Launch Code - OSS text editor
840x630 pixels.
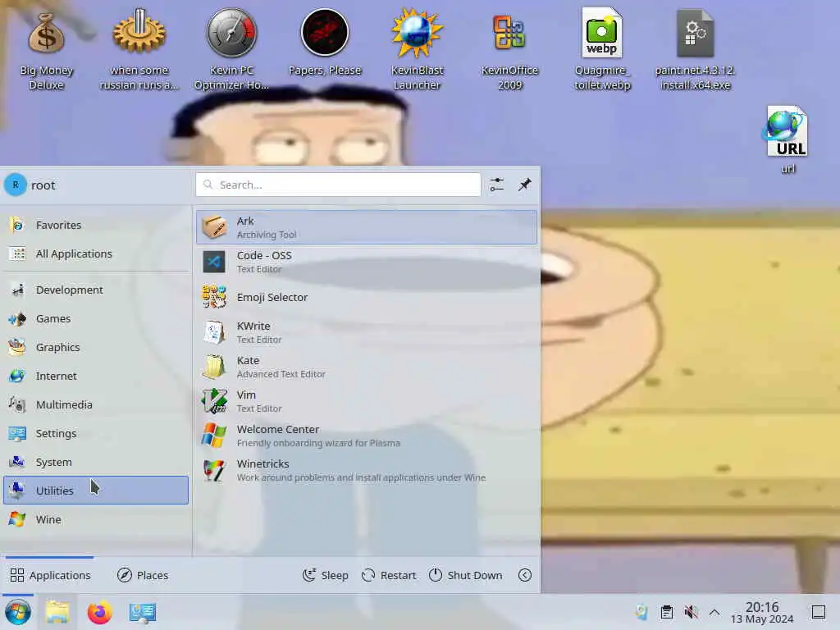(367, 262)
